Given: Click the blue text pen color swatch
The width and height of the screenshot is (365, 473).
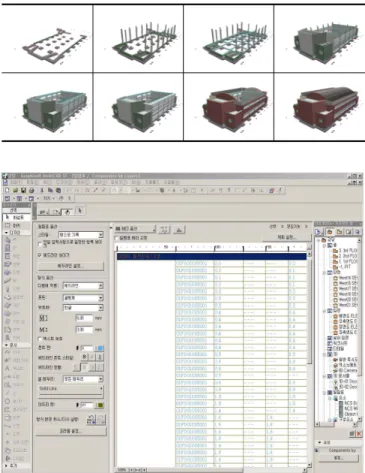Looking at the screenshot, I should [x=99, y=348].
